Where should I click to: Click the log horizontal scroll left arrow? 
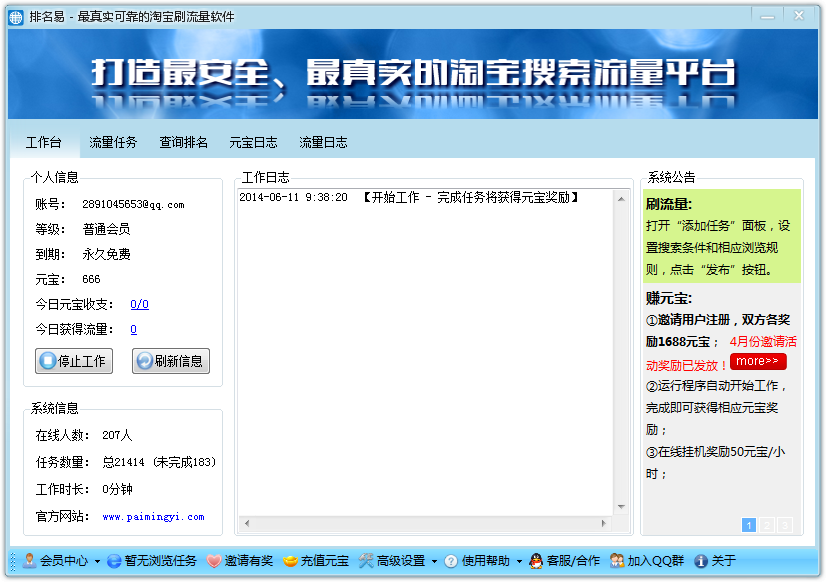(247, 524)
